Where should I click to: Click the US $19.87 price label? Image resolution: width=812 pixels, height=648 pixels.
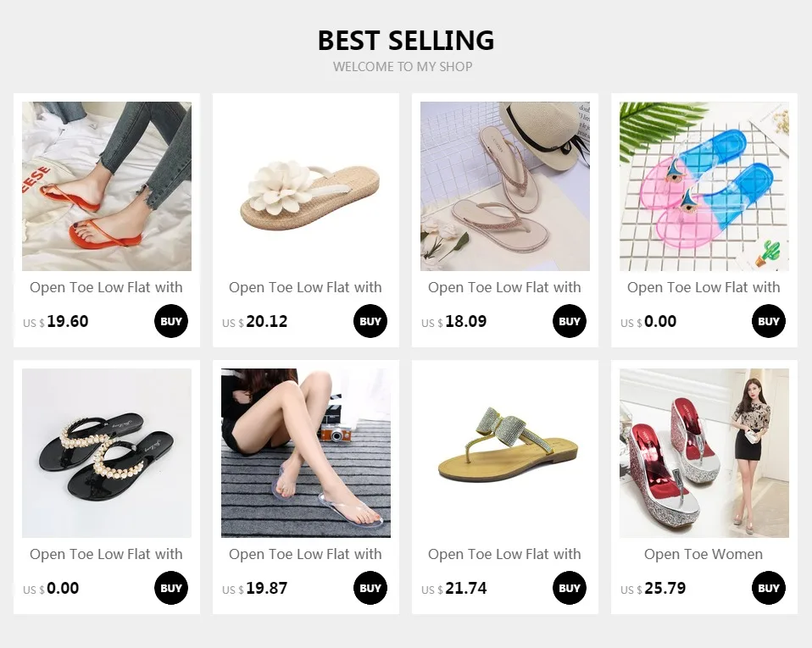[x=255, y=589]
